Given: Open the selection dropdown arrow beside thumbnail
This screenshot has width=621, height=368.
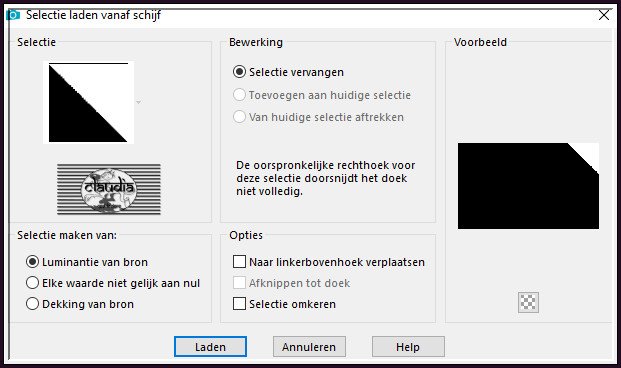Looking at the screenshot, I should (x=138, y=103).
